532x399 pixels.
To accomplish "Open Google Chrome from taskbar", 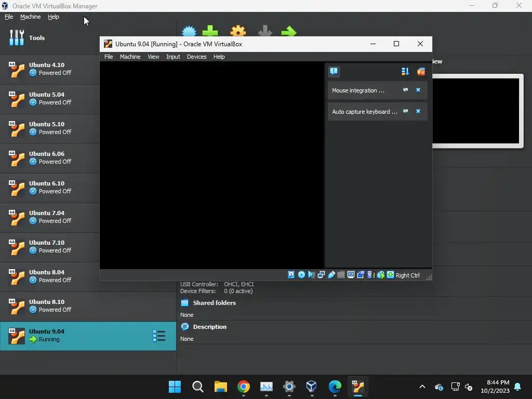I will click(244, 387).
